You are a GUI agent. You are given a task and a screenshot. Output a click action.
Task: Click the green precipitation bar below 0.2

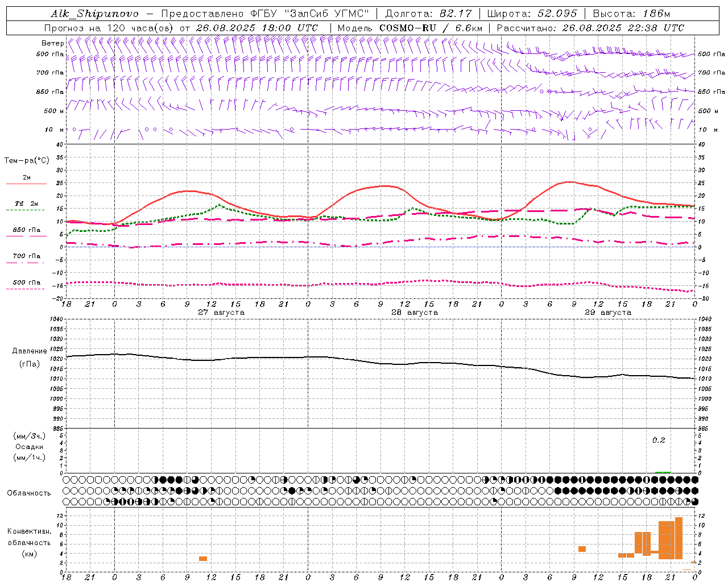click(x=663, y=472)
